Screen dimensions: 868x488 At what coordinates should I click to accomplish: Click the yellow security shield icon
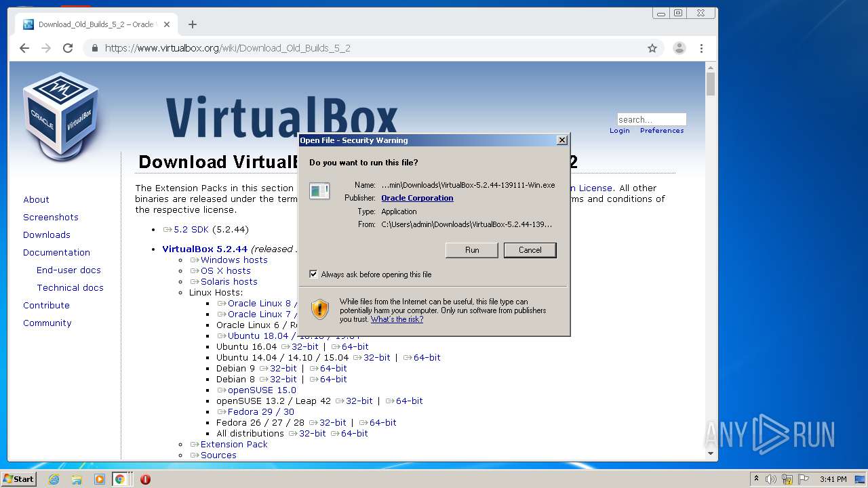click(319, 309)
